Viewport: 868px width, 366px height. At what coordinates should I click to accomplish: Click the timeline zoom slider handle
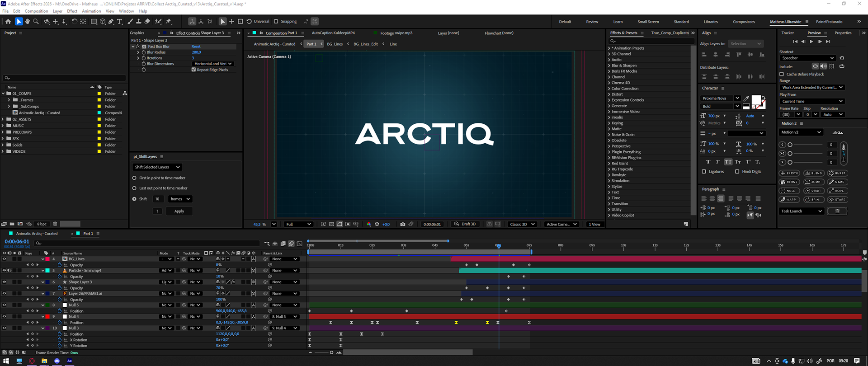[x=331, y=352]
